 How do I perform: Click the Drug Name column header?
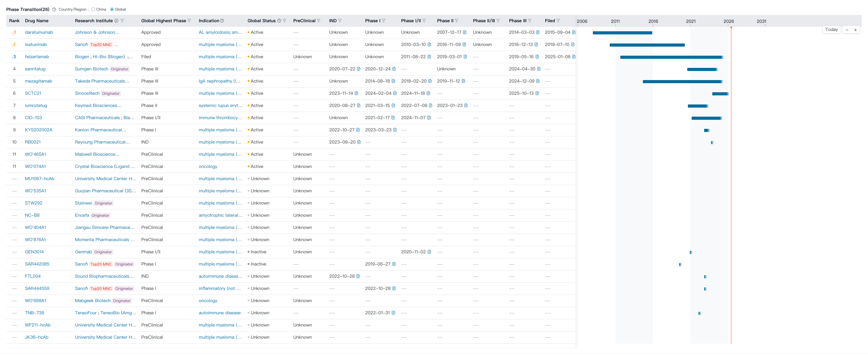point(37,21)
